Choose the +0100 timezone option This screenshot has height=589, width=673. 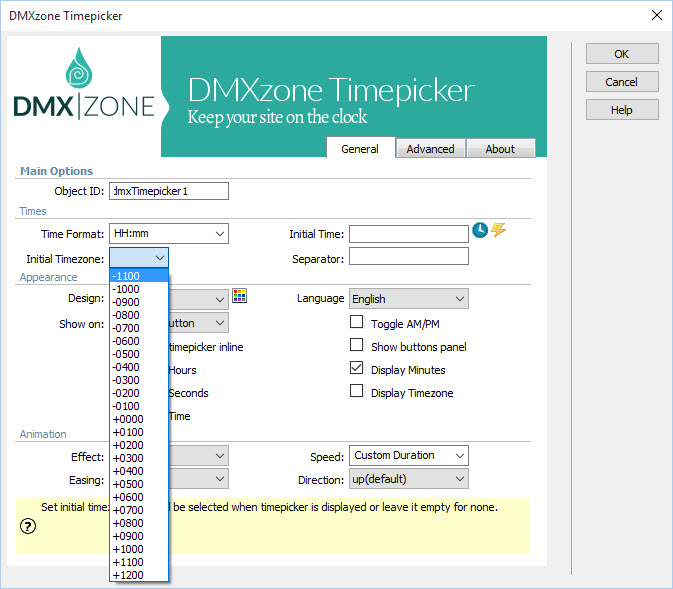(139, 432)
